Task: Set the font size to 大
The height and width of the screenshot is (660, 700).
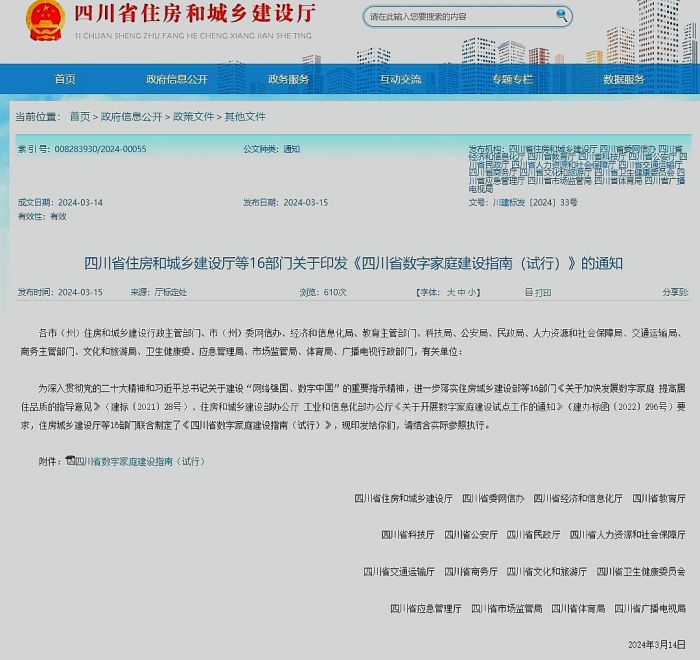Action: click(x=451, y=292)
